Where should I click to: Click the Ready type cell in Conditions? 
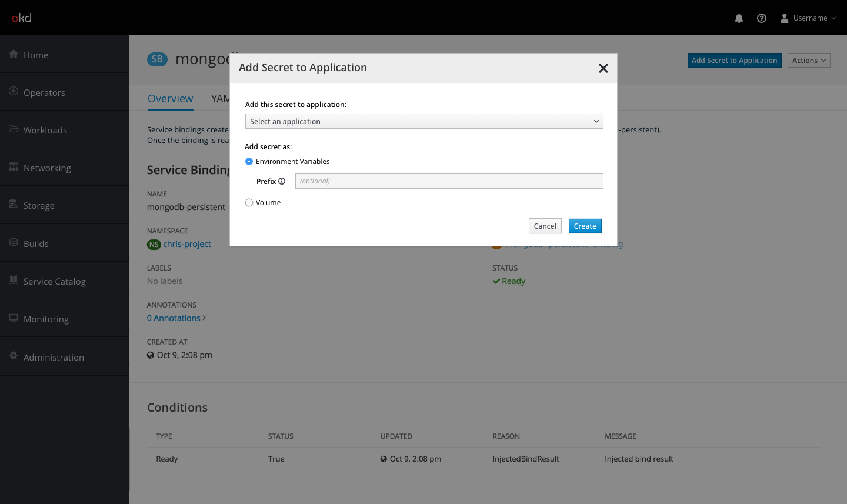pos(166,459)
